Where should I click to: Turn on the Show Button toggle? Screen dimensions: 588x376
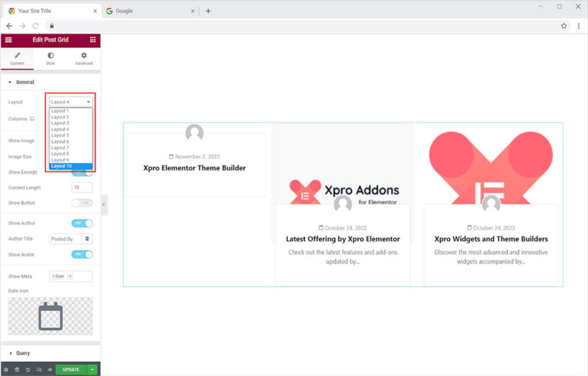(82, 203)
